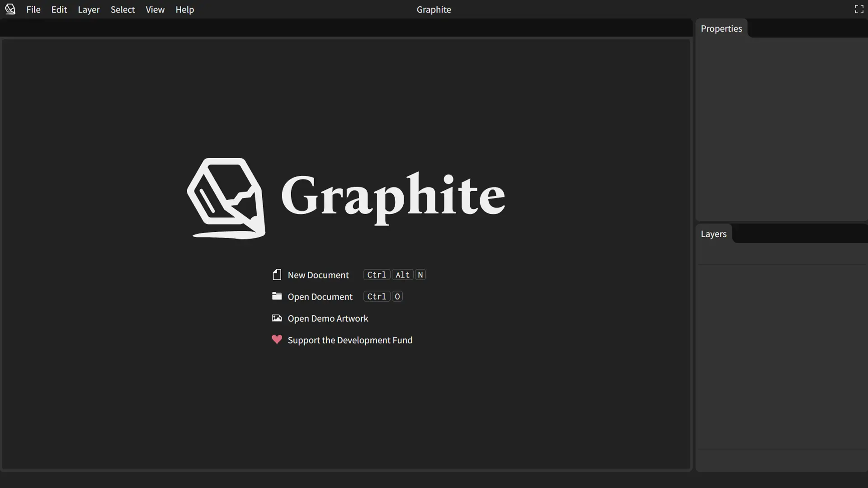Click the O key hint beside Open Document
Image resolution: width=868 pixels, height=488 pixels.
click(x=397, y=296)
